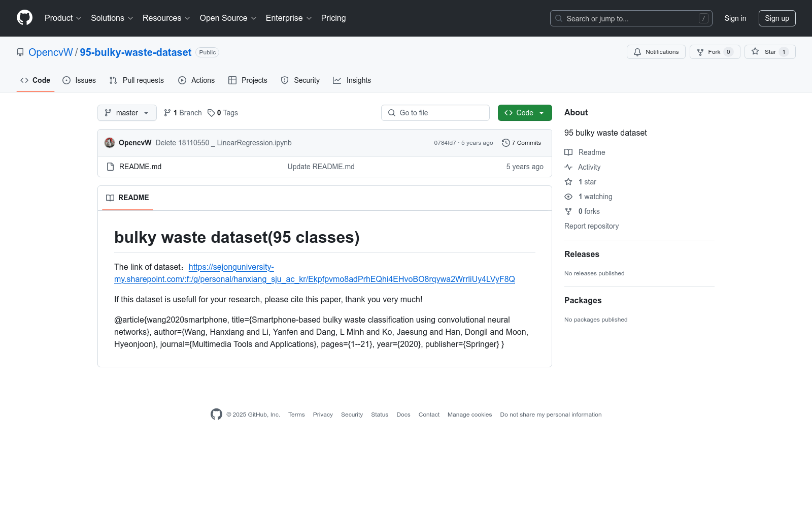Click the "Public" badge next to repository name
Screen dimensions: 812x508
(207, 52)
